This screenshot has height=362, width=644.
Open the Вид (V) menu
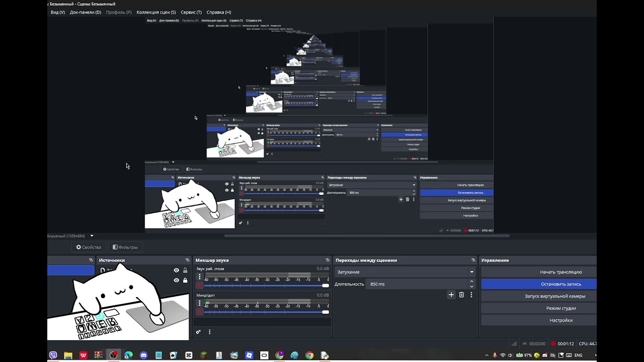tap(58, 12)
